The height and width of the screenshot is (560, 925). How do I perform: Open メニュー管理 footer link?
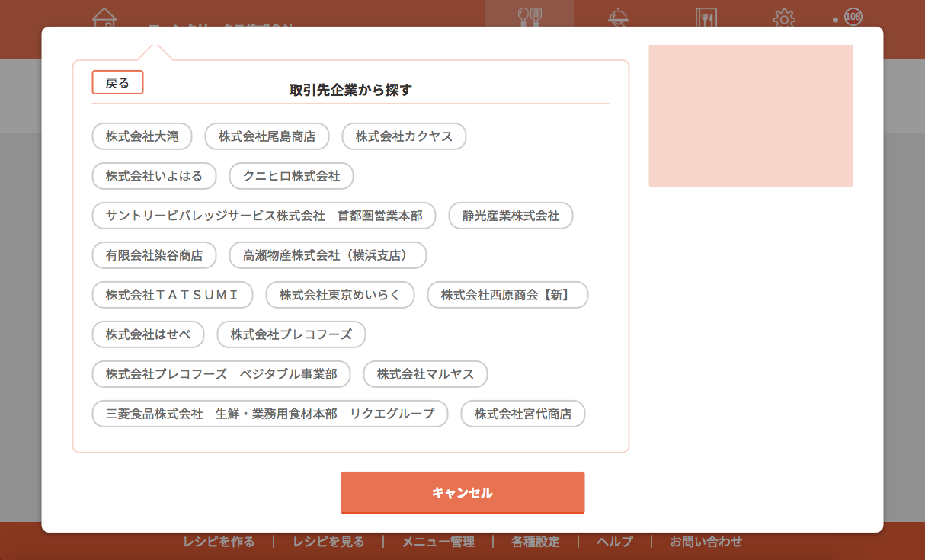coord(438,542)
